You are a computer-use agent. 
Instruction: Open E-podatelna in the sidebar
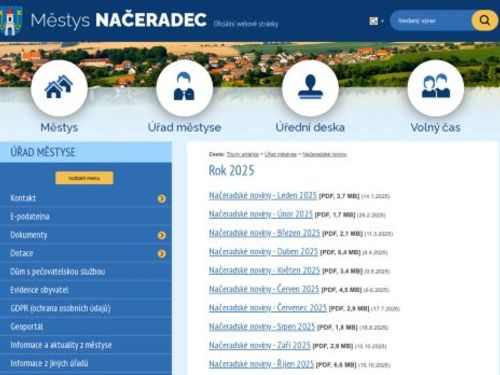pyautogui.click(x=30, y=216)
